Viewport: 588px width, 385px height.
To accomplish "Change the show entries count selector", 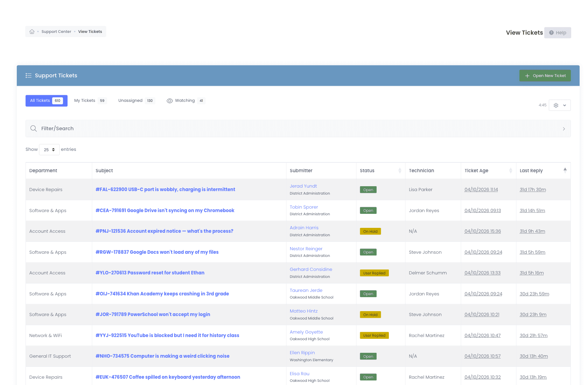I will [x=49, y=149].
